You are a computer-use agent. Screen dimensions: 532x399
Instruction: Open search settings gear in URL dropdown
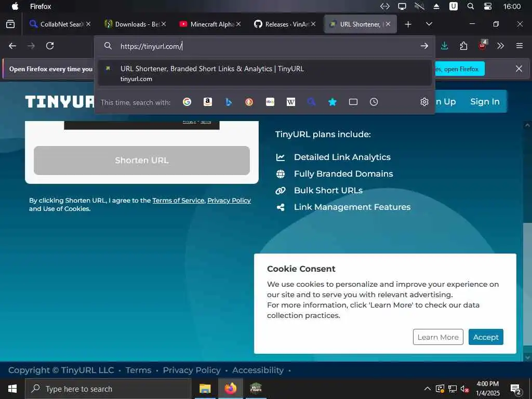(x=424, y=102)
